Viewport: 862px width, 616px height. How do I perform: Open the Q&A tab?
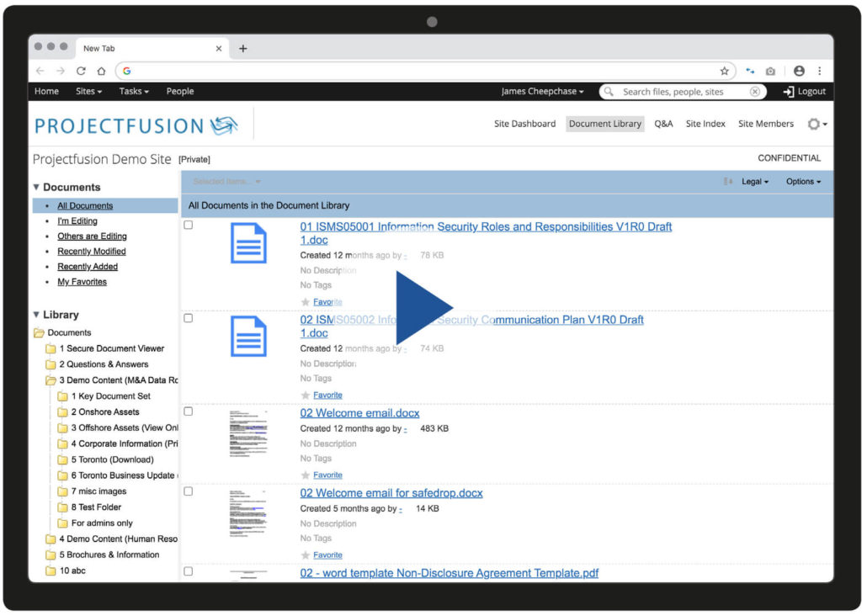click(x=663, y=124)
